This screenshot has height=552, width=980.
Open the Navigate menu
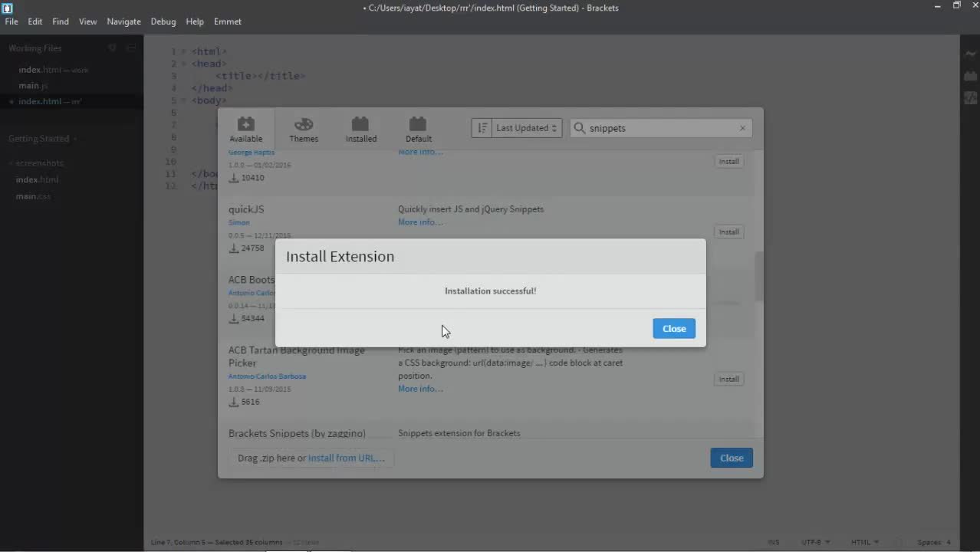pos(123,21)
